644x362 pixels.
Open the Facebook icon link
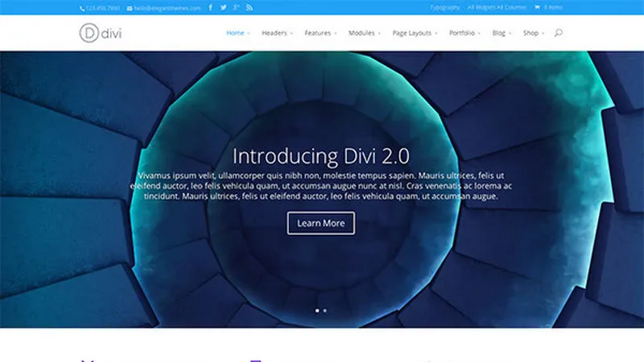tap(210, 7)
